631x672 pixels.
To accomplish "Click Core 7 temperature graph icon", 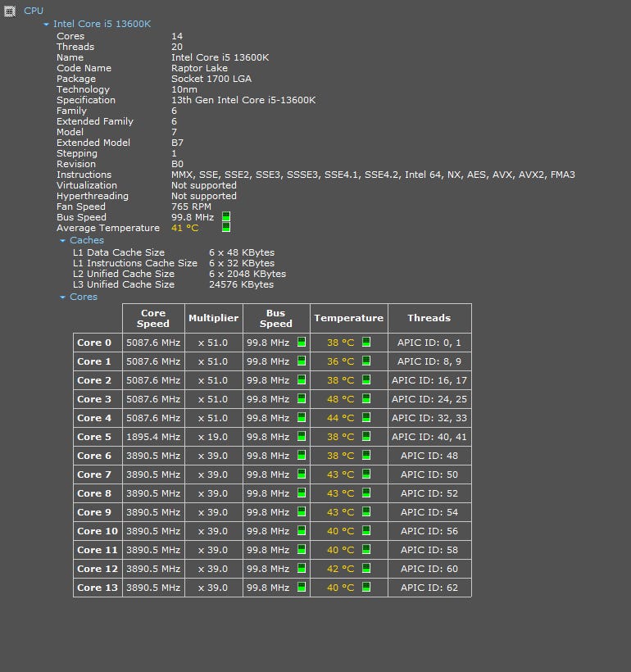I will point(366,474).
